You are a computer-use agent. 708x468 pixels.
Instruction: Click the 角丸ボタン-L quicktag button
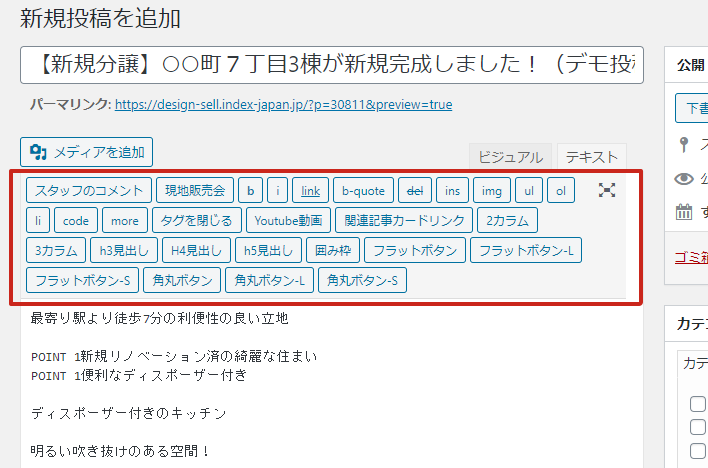click(269, 280)
